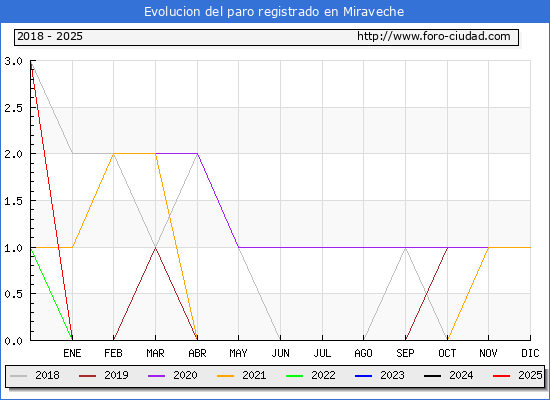Click the SEP month axis label
The image size is (550, 400).
click(x=405, y=353)
